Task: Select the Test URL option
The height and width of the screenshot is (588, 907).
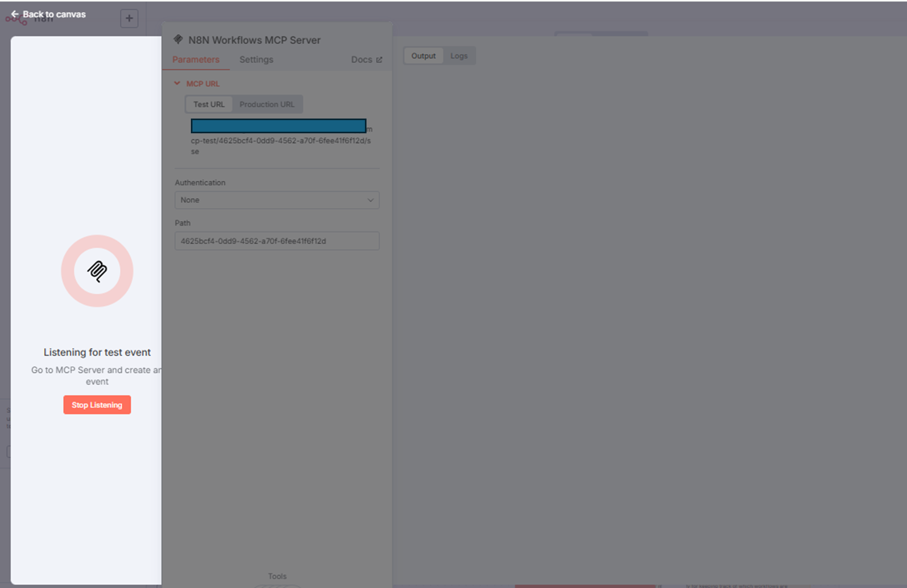Action: [209, 104]
